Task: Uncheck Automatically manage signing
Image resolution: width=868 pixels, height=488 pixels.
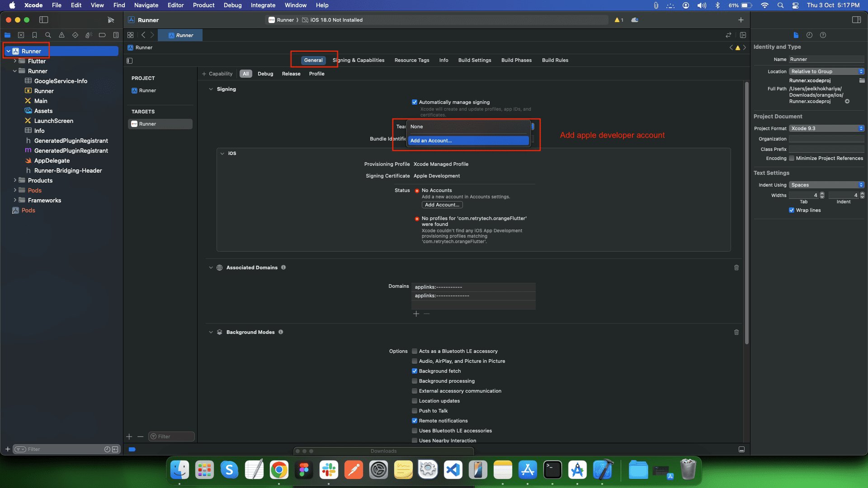Action: pyautogui.click(x=415, y=102)
